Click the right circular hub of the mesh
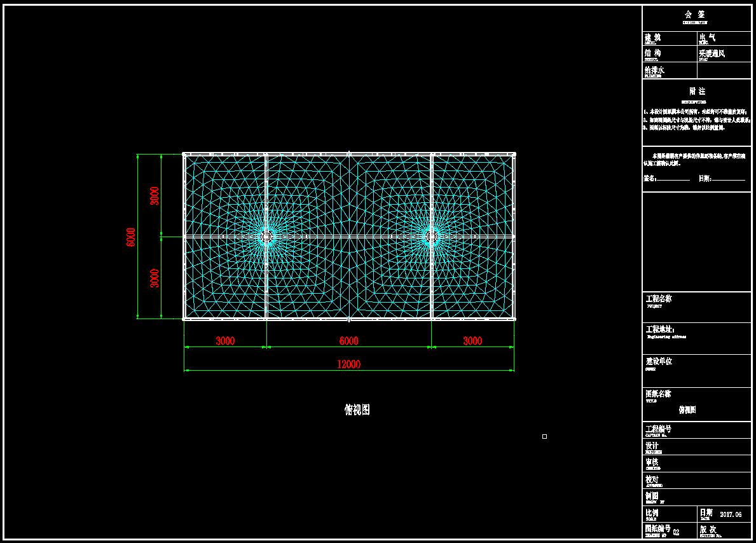756x543 pixels. tap(431, 237)
